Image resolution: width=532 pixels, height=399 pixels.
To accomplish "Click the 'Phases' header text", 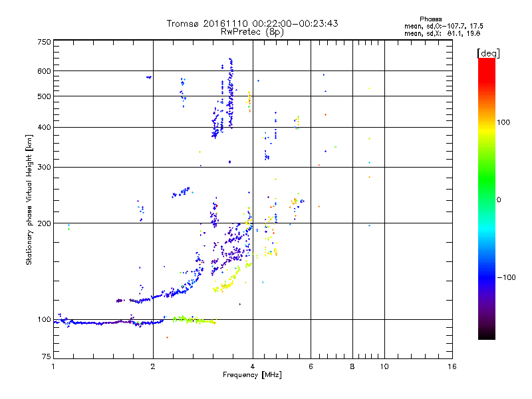I will click(x=430, y=19).
